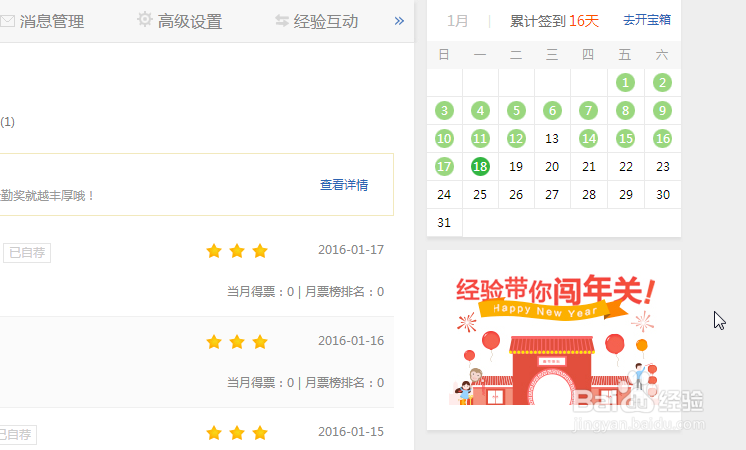Click the date 2016-01-15
The image size is (746, 450).
[351, 431]
